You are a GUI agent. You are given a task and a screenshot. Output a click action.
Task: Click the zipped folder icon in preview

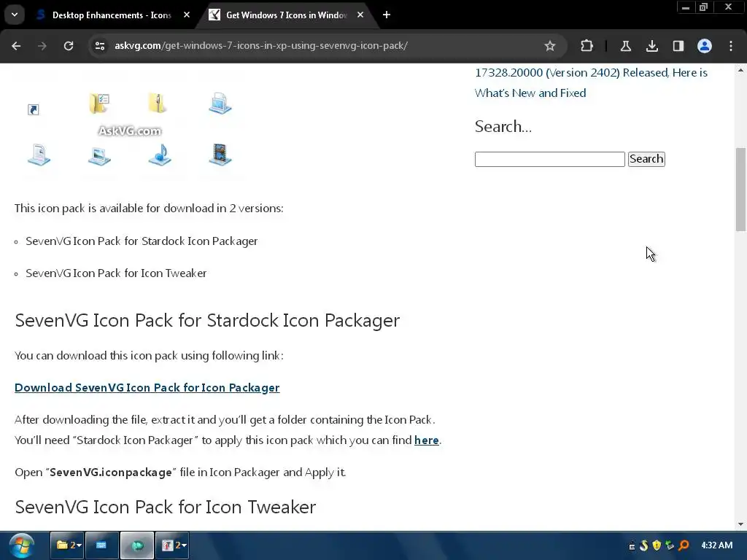158,103
